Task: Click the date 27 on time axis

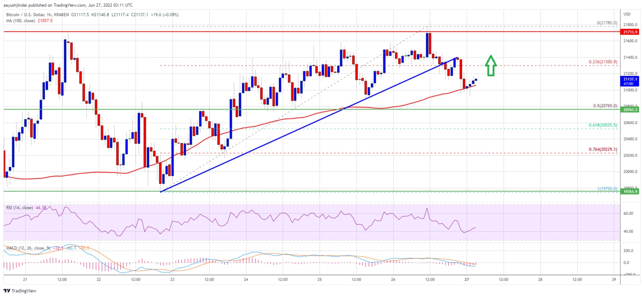Action: click(467, 280)
